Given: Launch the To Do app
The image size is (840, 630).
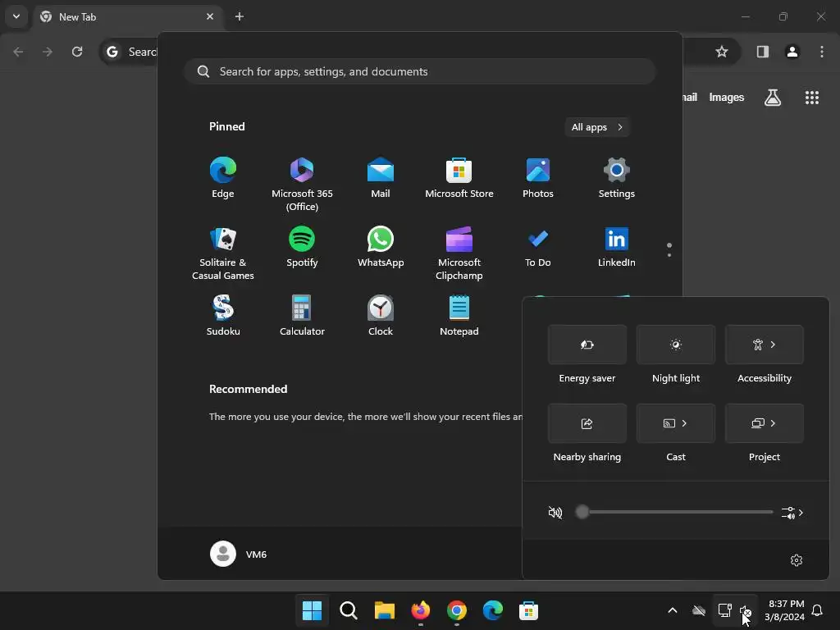Looking at the screenshot, I should tap(538, 247).
